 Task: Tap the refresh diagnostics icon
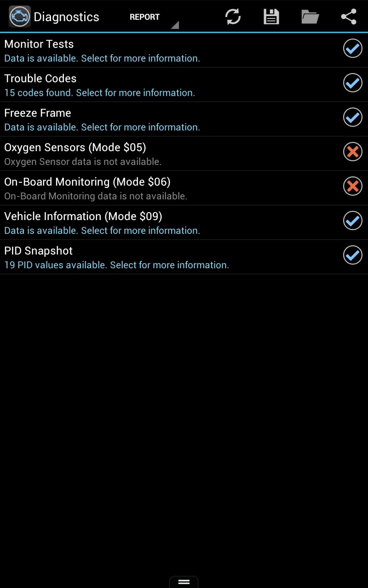pos(233,16)
